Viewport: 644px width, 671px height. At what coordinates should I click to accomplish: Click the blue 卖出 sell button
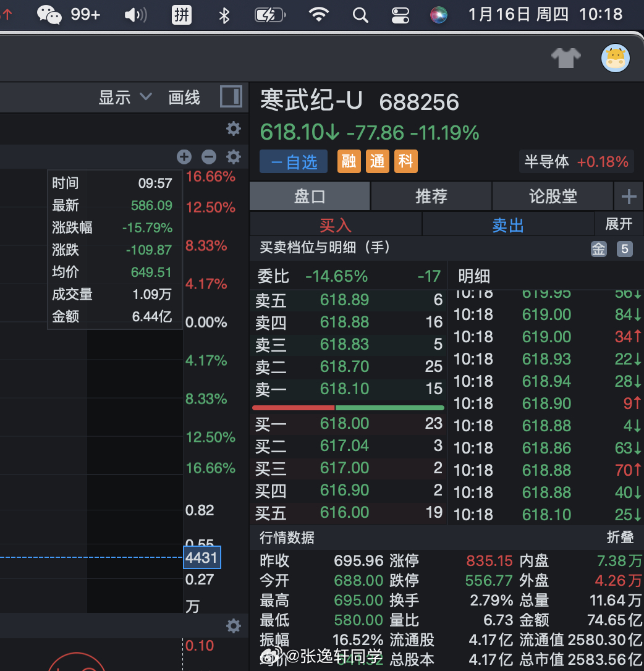pos(508,225)
